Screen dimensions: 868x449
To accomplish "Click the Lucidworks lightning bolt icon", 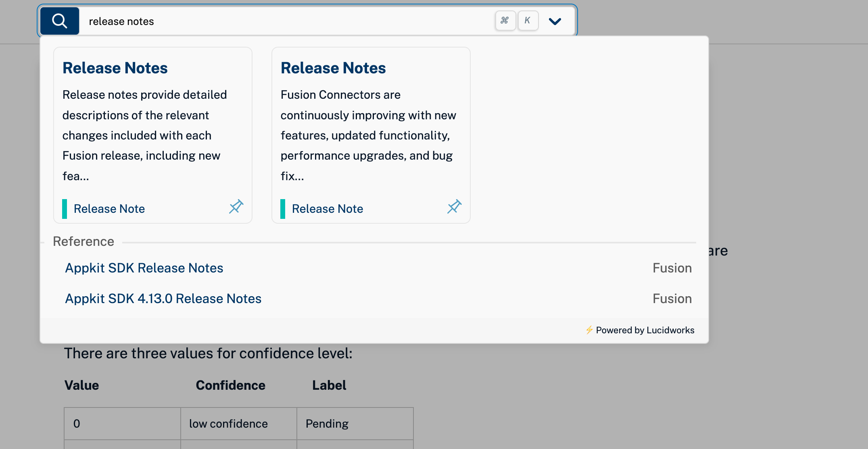I will click(589, 330).
